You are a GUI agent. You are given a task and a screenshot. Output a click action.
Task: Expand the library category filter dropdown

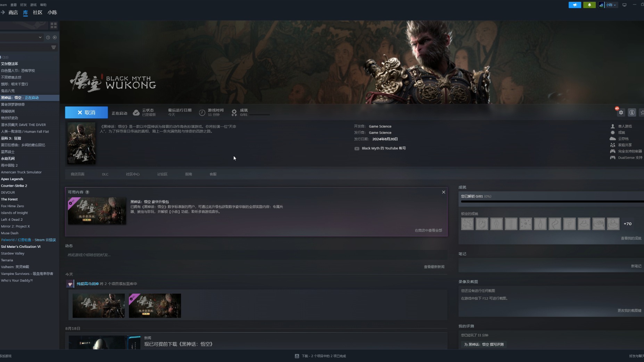click(x=40, y=37)
